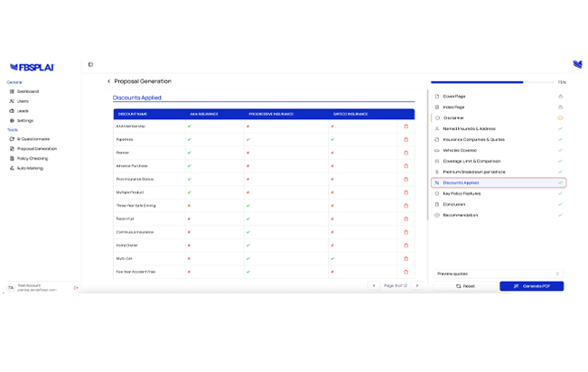Click the Generate PDF button
588x372 pixels.
click(531, 286)
